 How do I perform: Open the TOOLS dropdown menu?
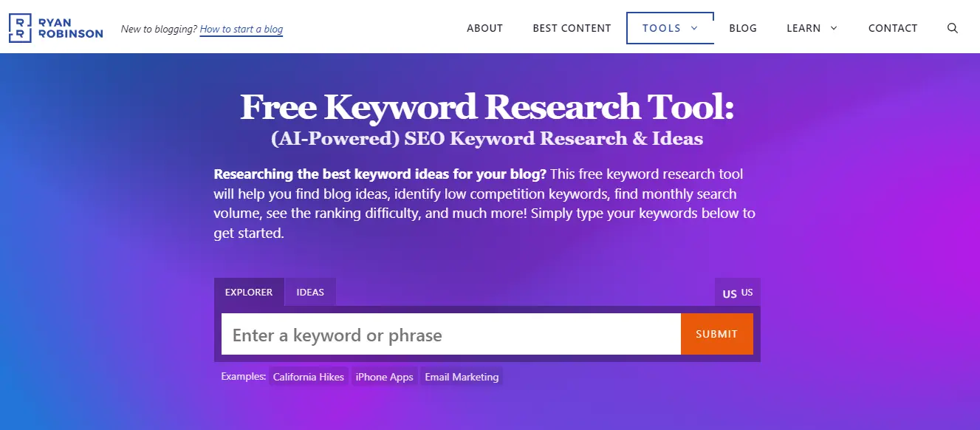click(x=669, y=28)
